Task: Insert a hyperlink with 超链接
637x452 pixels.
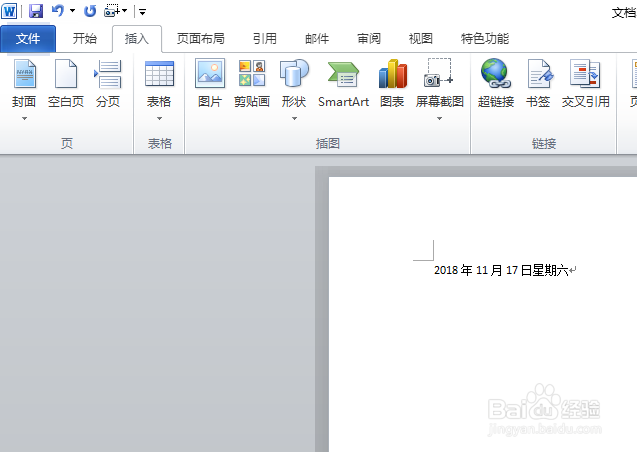Action: [496, 84]
